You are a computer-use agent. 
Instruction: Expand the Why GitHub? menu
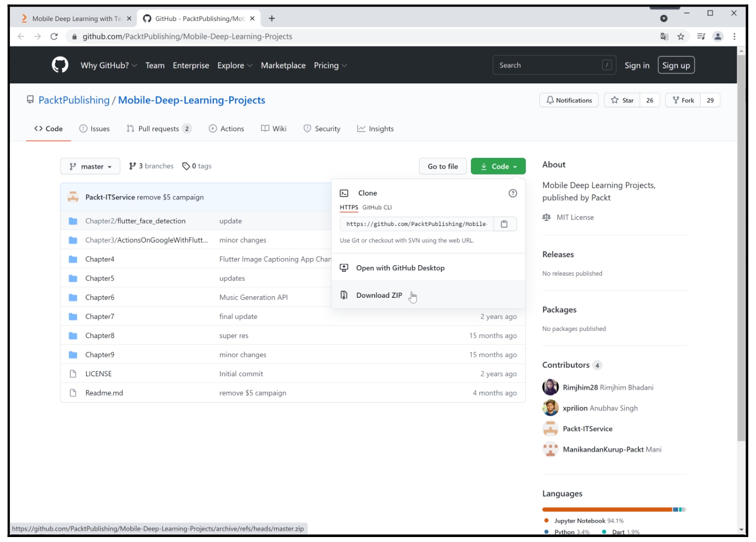coord(108,65)
